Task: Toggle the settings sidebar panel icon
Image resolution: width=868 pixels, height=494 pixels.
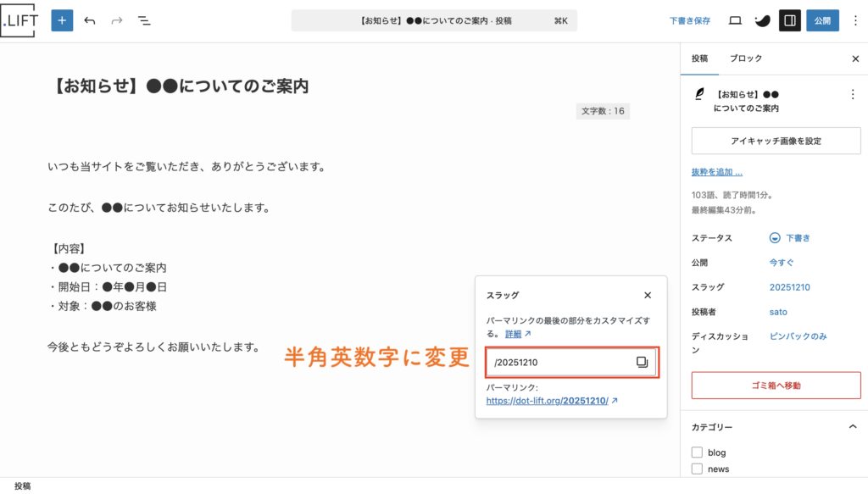Action: (x=789, y=20)
